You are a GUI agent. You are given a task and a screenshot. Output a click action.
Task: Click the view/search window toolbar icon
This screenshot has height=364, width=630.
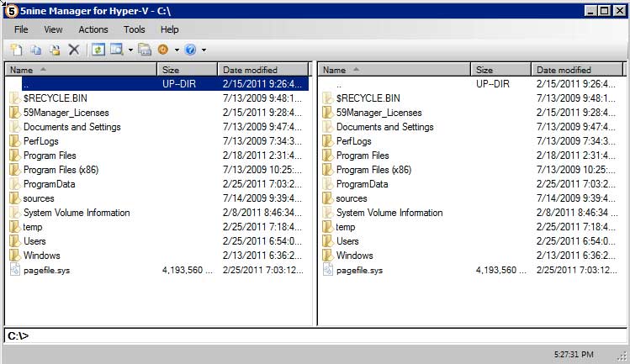pos(117,50)
